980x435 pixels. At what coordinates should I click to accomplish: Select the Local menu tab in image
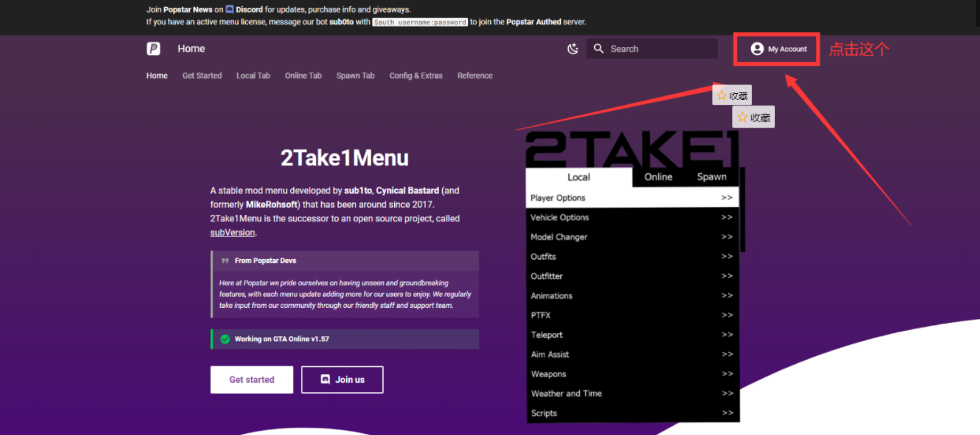(579, 177)
